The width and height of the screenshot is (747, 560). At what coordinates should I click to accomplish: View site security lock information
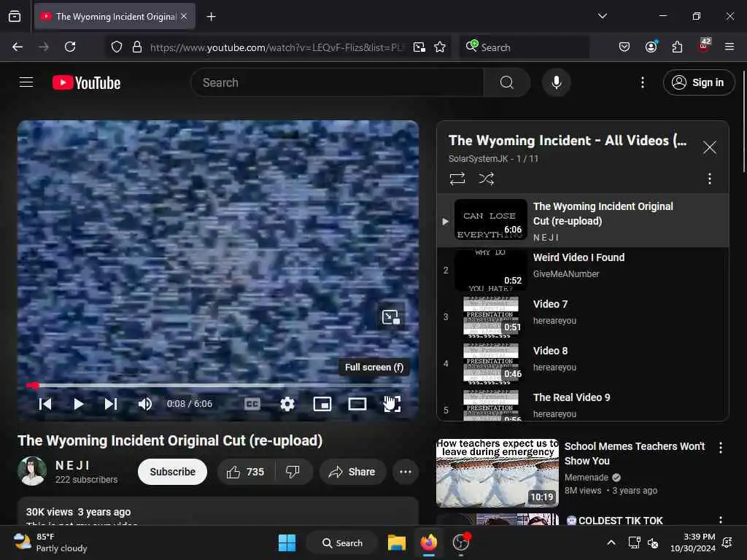137,47
